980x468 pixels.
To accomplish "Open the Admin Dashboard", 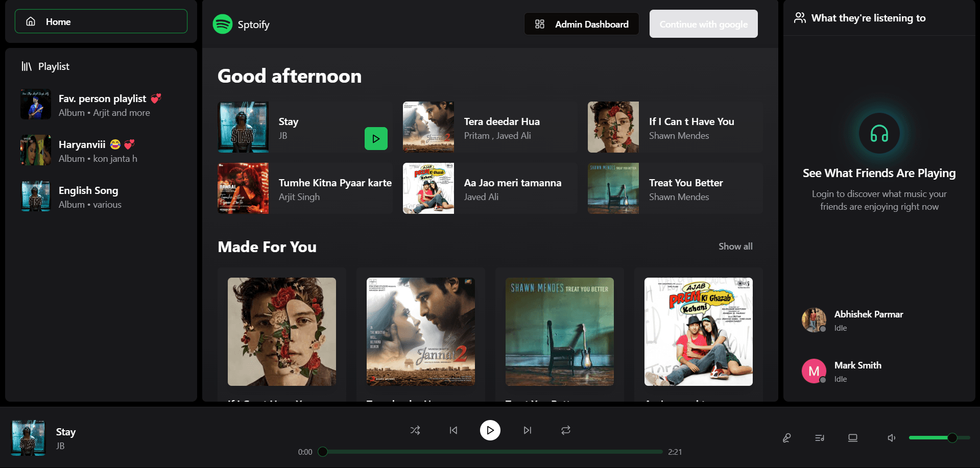I will click(581, 23).
